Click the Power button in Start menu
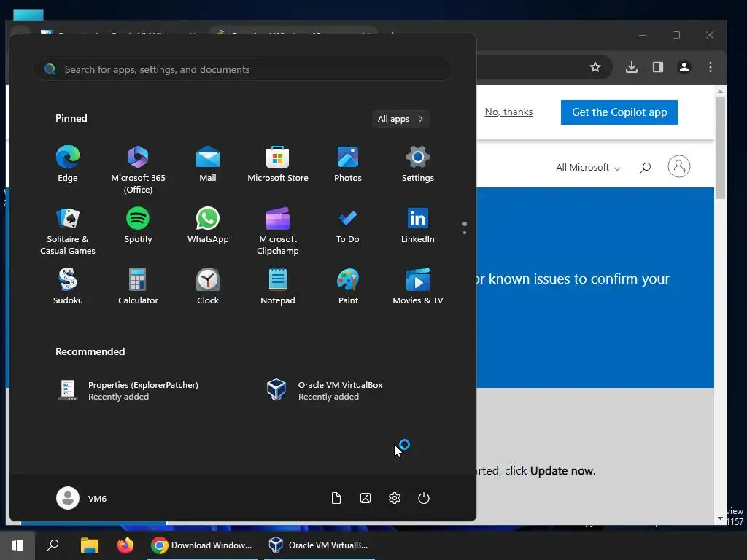 424,498
